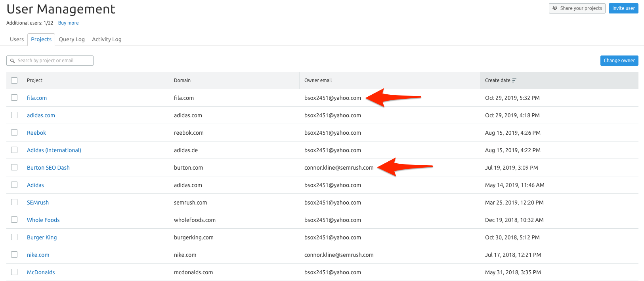Image resolution: width=644 pixels, height=281 pixels.
Task: Click the Invite user button
Action: [623, 8]
